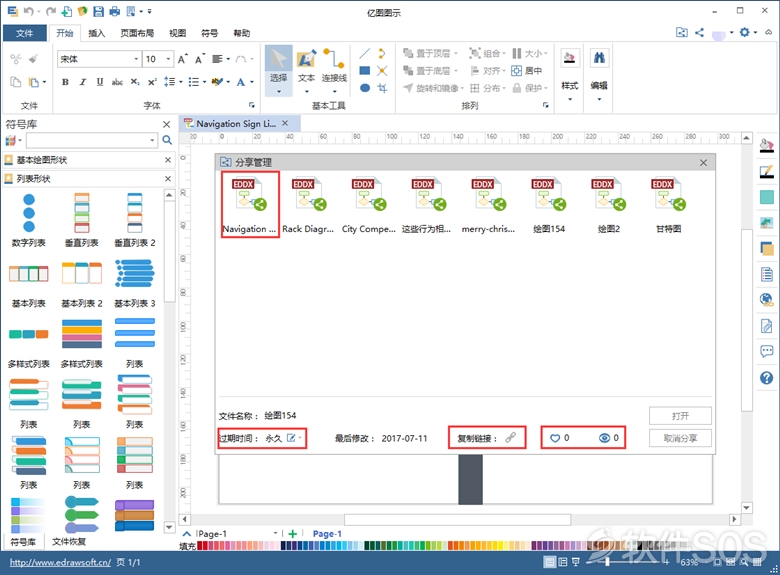Apply underline formatting
The width and height of the screenshot is (780, 575).
coord(99,82)
